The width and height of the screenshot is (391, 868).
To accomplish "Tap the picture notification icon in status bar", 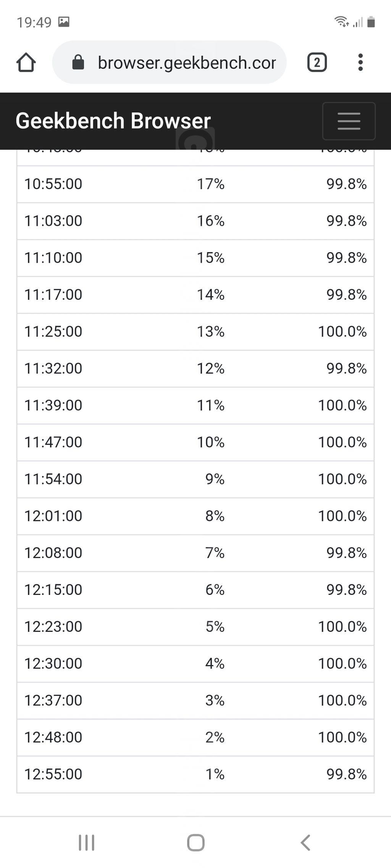I will (x=64, y=22).
